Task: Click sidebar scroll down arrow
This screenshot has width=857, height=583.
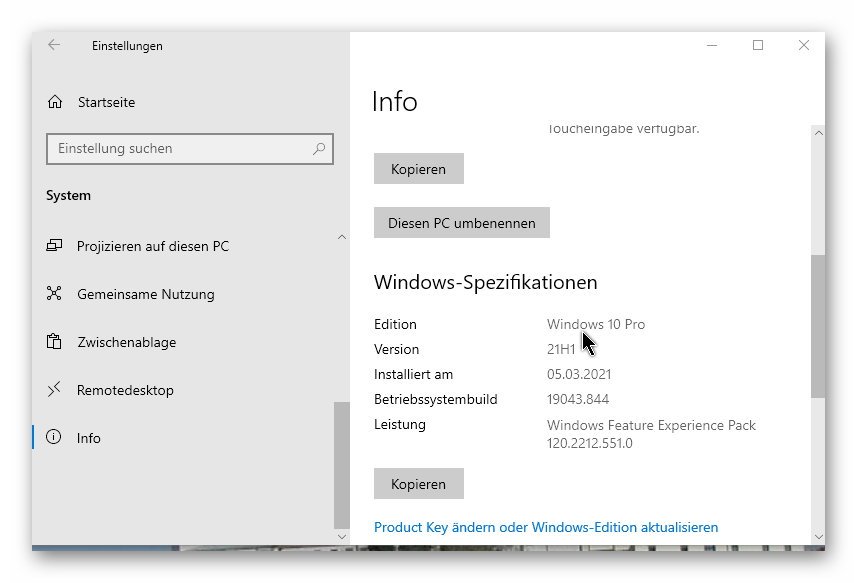Action: (342, 536)
